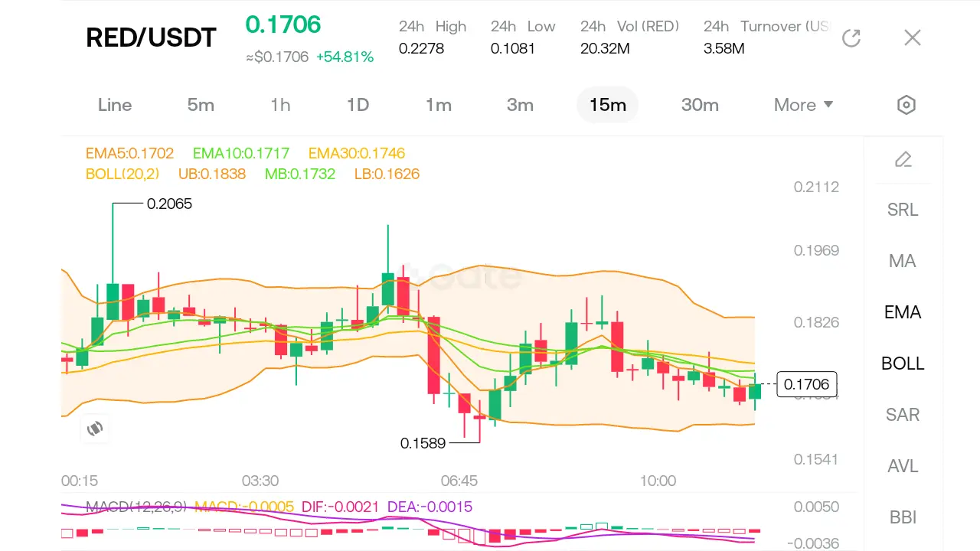Image resolution: width=980 pixels, height=551 pixels.
Task: Select the pencil drawing tool
Action: [x=903, y=159]
